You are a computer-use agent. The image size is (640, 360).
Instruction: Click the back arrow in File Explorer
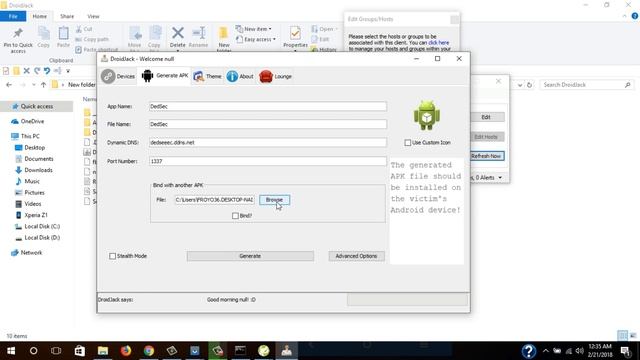coord(9,84)
